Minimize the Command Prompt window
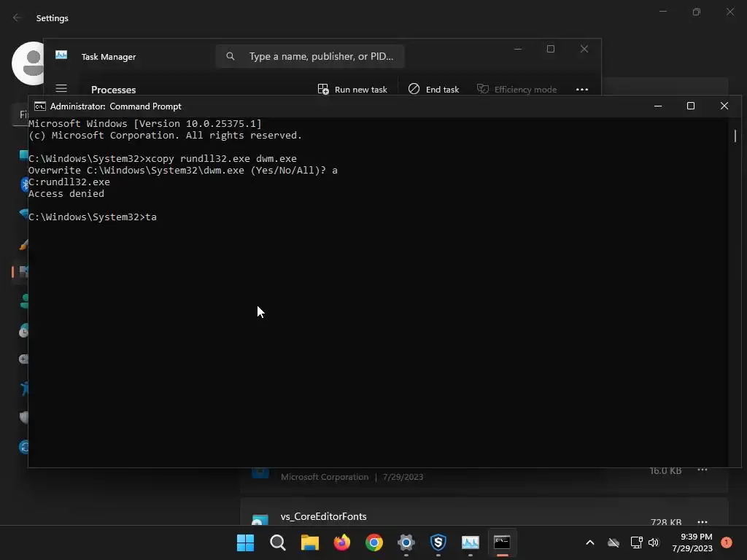The height and width of the screenshot is (560, 747). [x=658, y=106]
